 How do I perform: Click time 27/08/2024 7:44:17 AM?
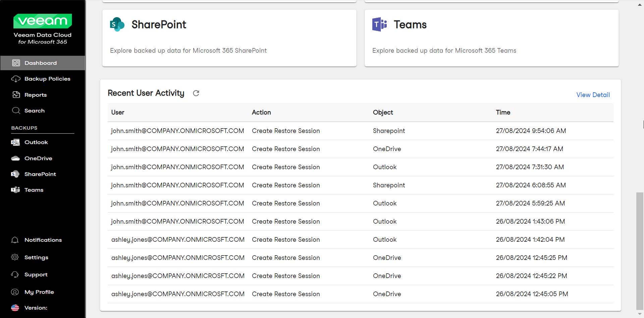[530, 149]
